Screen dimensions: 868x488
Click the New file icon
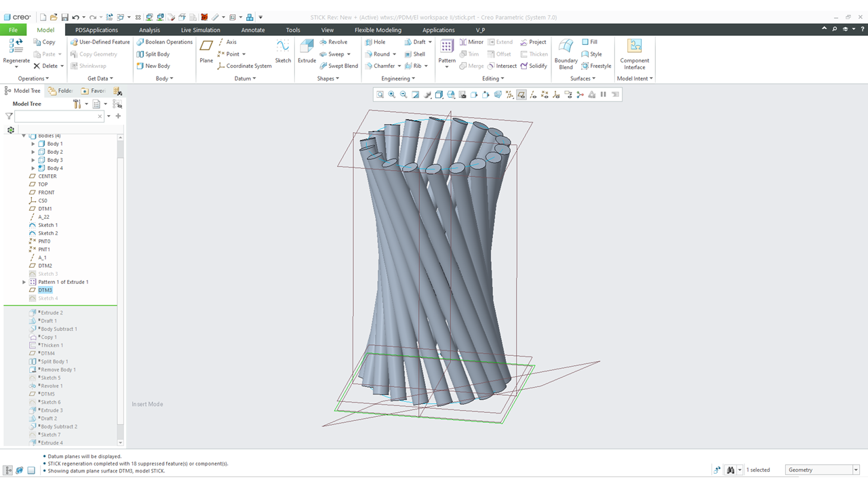(43, 17)
